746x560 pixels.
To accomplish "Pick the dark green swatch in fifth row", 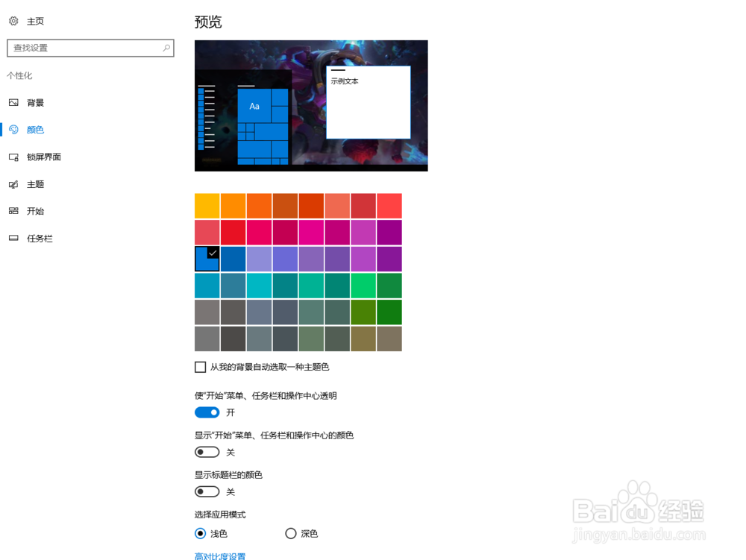I will (x=389, y=312).
